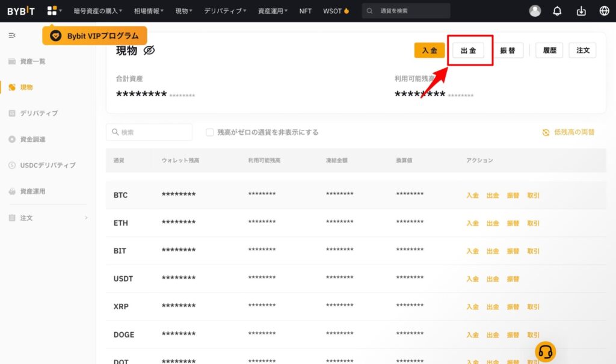Open the Bybit VIPプログラム badge
This screenshot has height=364, width=616.
(x=94, y=35)
